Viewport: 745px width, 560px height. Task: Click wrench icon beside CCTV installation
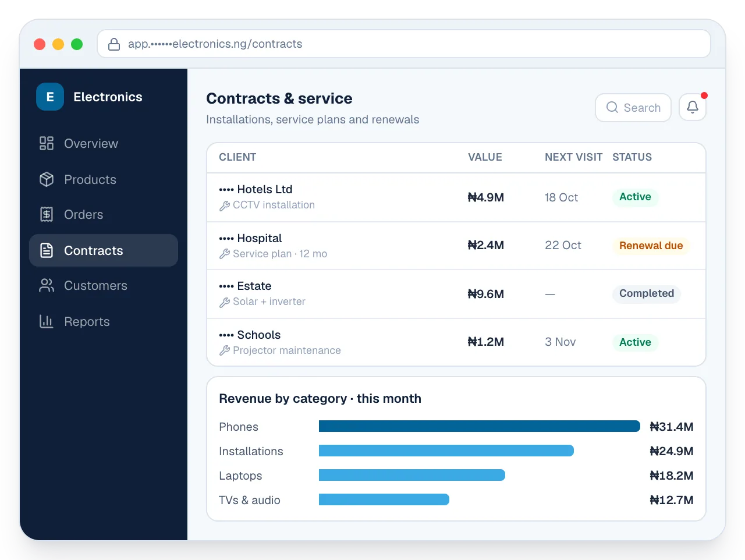(225, 205)
